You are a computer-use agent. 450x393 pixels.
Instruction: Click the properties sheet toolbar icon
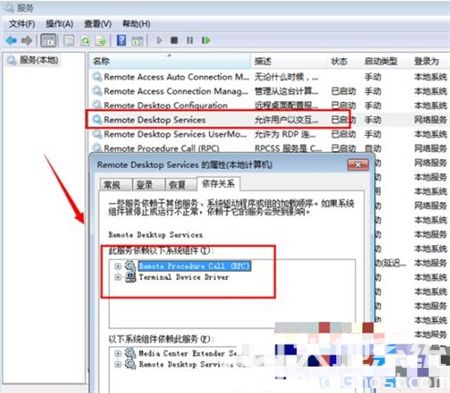tap(69, 41)
